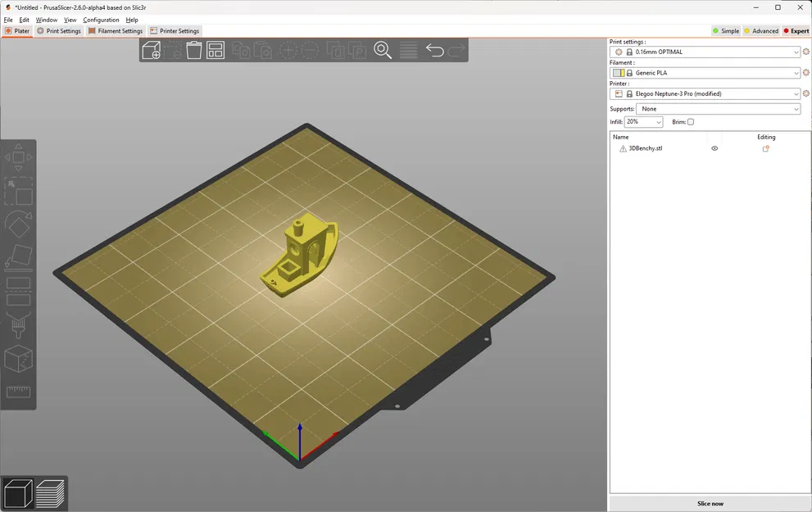Viewport: 812px width, 512px height.
Task: Open the Infill percentage dropdown
Action: click(643, 121)
